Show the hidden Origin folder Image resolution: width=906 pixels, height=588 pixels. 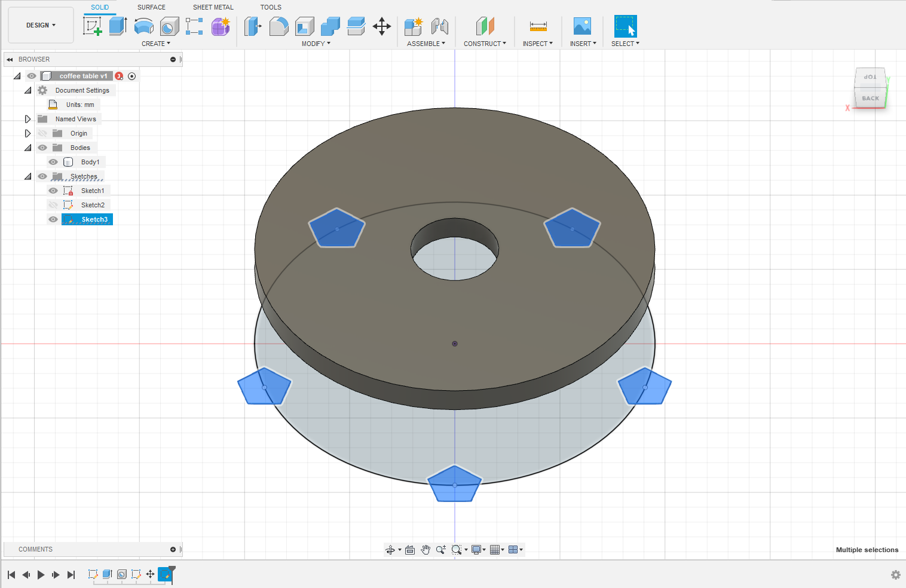(42, 133)
